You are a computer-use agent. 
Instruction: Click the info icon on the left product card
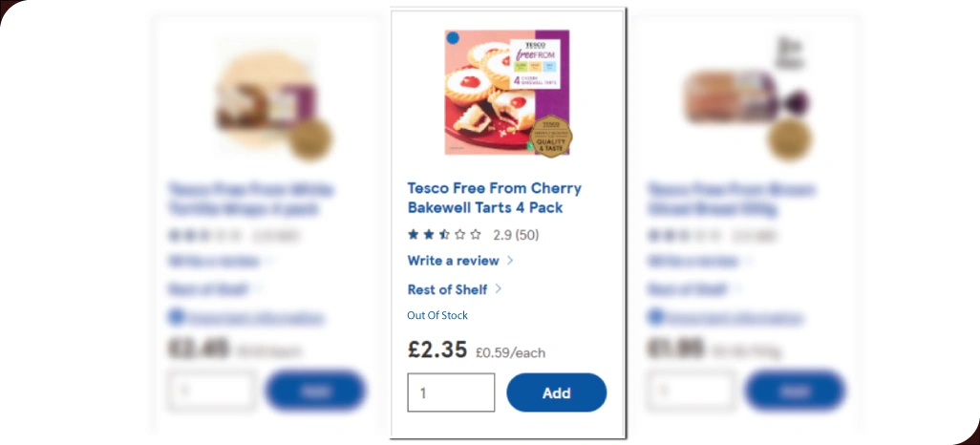(176, 317)
